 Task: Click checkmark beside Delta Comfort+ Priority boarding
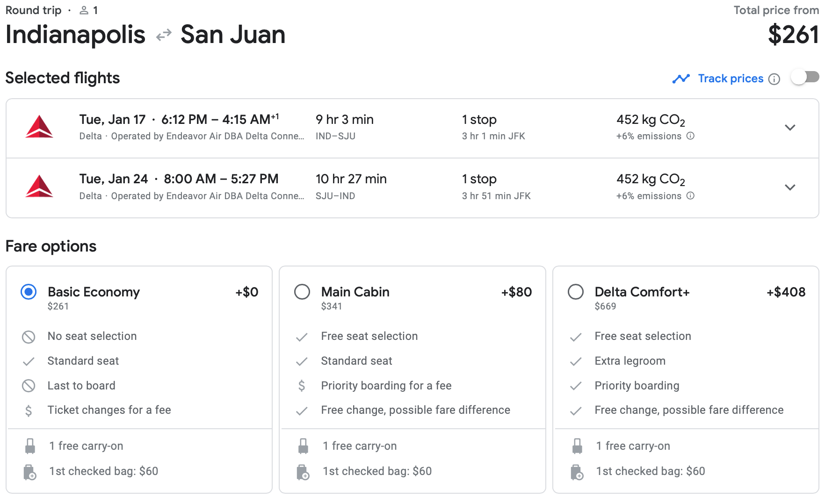pyautogui.click(x=576, y=386)
